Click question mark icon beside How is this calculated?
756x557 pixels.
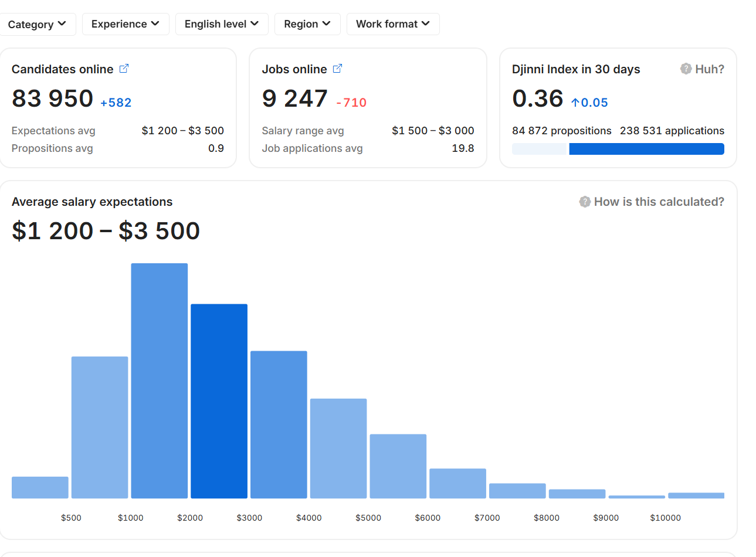pyautogui.click(x=585, y=202)
